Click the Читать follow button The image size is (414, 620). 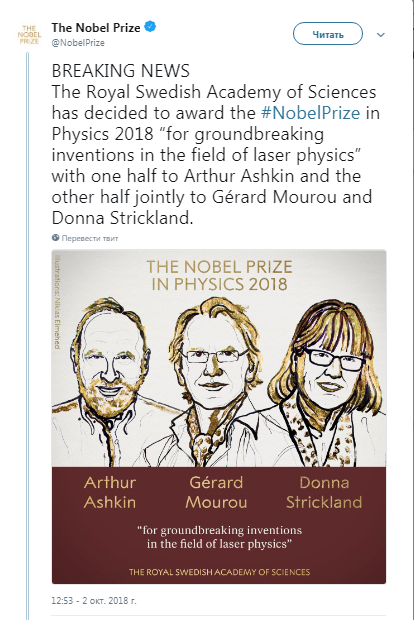click(x=327, y=34)
